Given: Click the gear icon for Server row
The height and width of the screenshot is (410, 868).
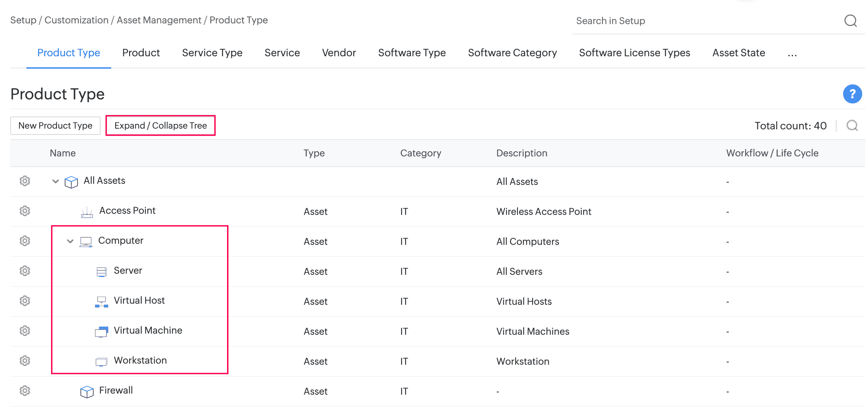Looking at the screenshot, I should [25, 271].
